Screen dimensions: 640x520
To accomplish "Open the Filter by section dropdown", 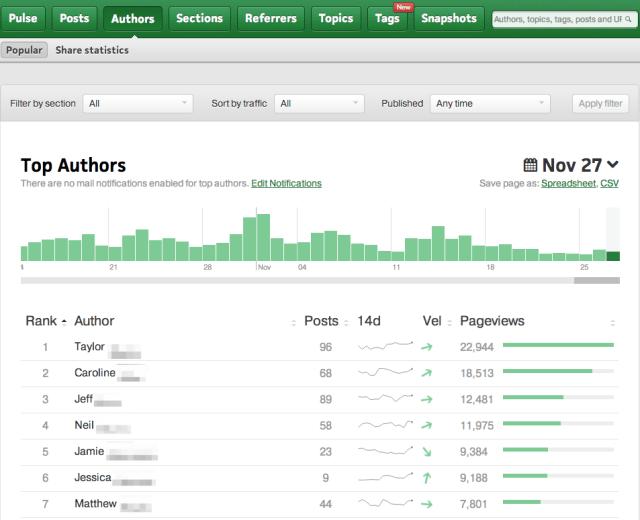I will pyautogui.click(x=138, y=103).
